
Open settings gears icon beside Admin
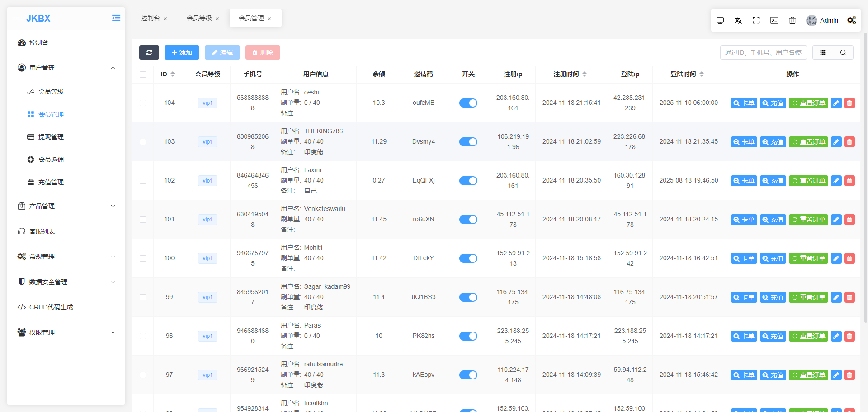[x=852, y=20]
